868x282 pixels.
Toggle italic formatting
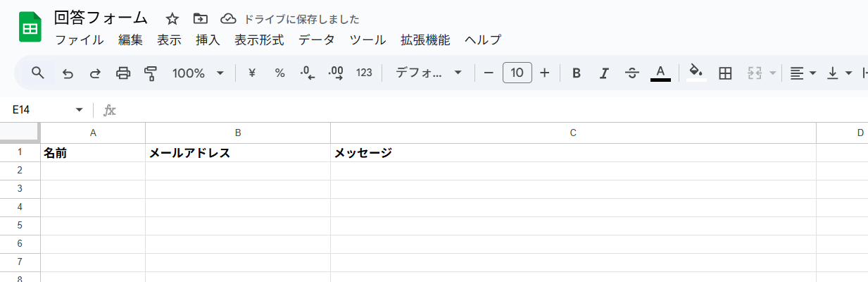coord(604,73)
